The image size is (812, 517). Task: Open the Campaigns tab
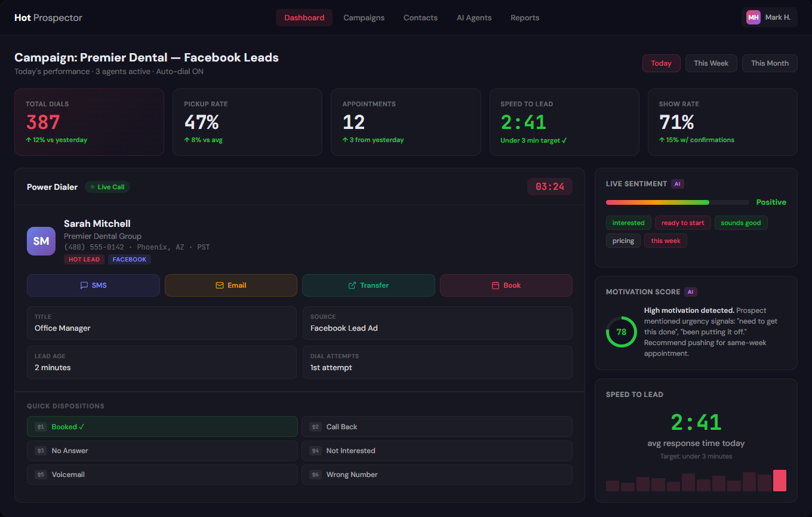point(364,17)
